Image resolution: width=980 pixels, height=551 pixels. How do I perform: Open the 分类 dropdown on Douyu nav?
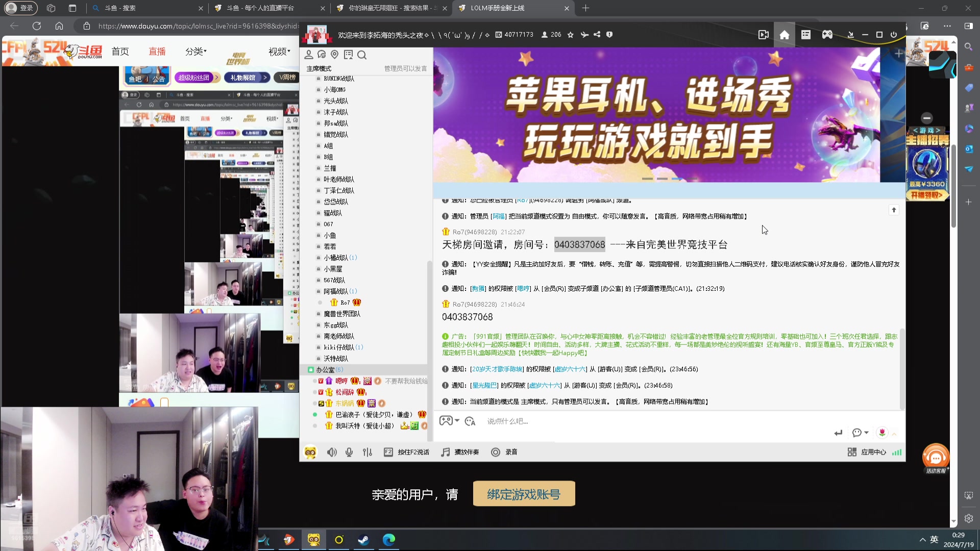point(195,52)
